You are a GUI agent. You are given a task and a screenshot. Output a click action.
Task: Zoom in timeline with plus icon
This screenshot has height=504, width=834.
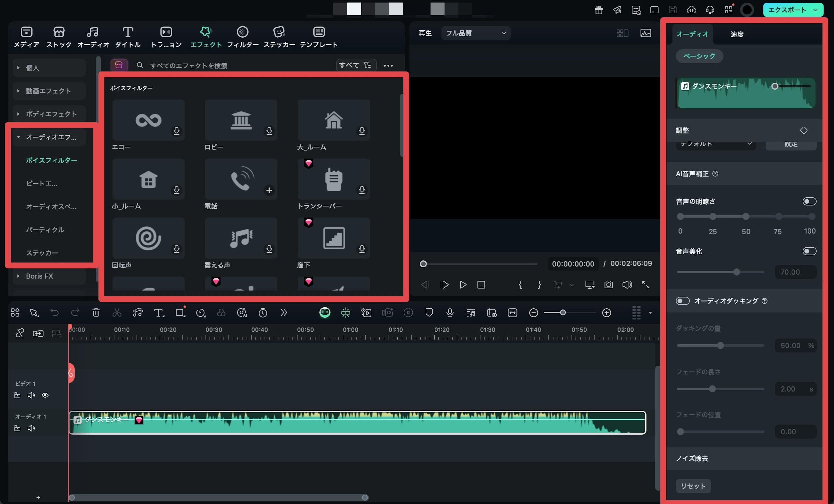(606, 313)
